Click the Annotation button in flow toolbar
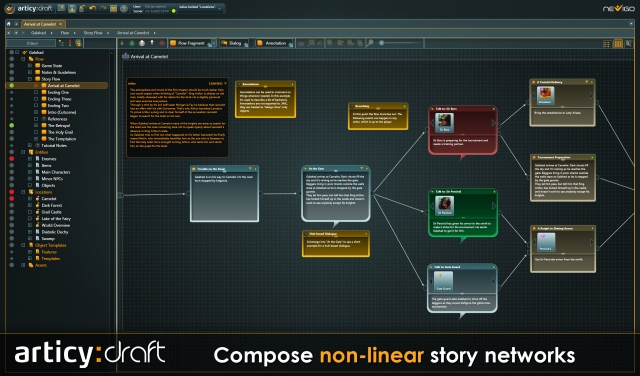 (x=274, y=43)
